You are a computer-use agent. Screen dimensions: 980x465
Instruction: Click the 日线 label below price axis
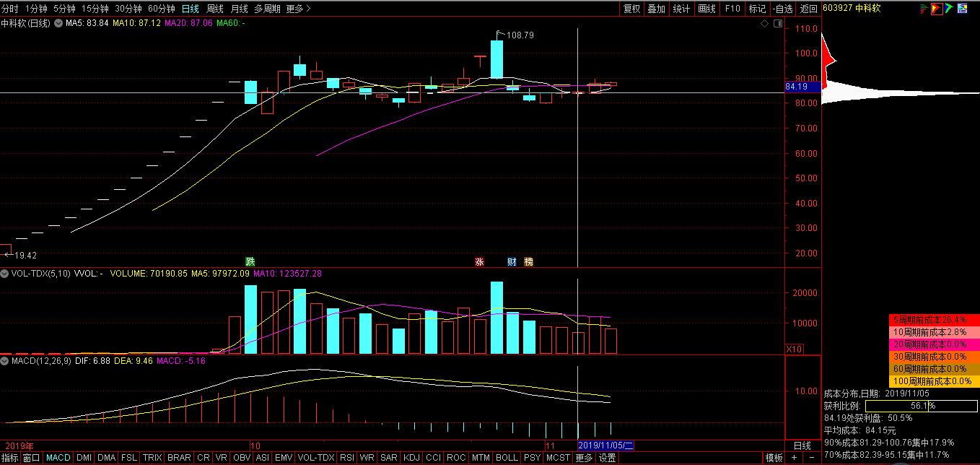pyautogui.click(x=802, y=446)
